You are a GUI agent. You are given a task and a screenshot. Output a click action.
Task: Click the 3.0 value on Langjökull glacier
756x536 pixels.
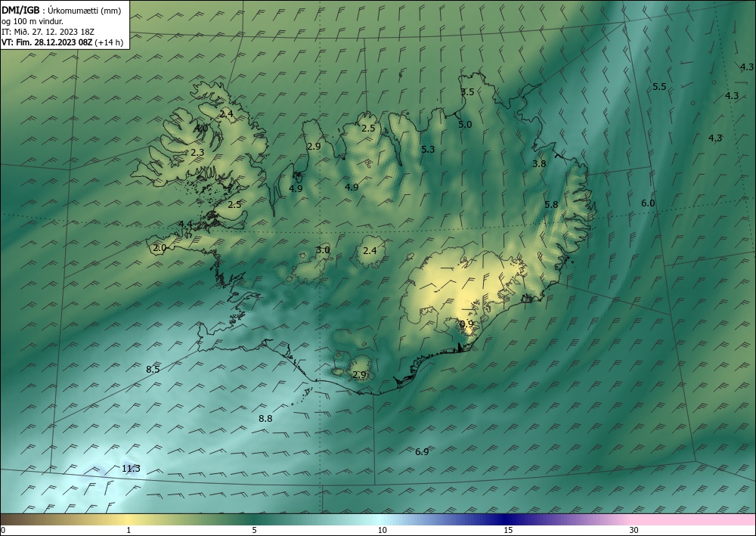(x=323, y=250)
